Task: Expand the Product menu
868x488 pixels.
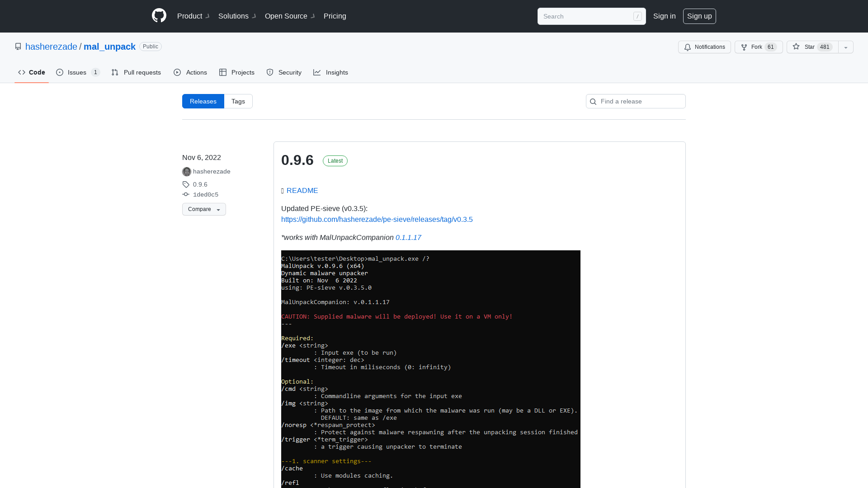Action: coord(193,16)
